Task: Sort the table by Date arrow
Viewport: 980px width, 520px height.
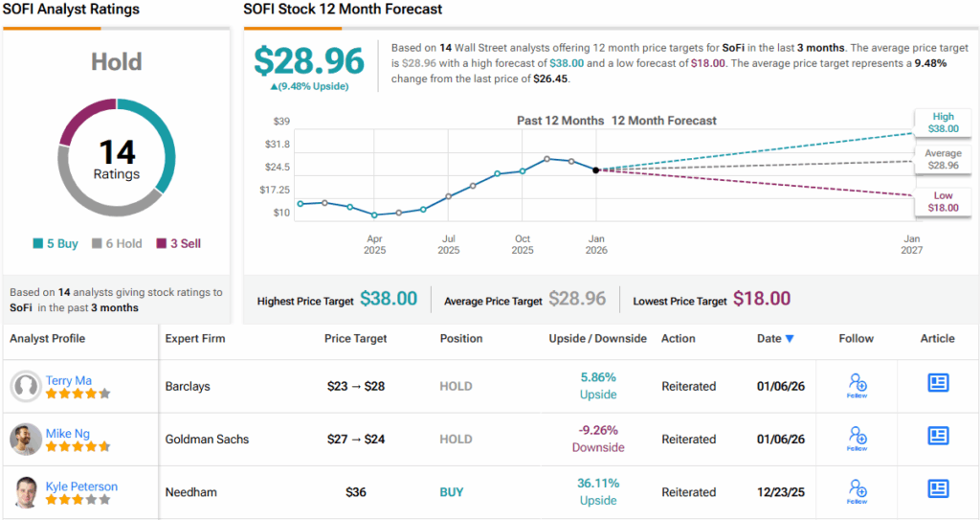Action: click(790, 339)
